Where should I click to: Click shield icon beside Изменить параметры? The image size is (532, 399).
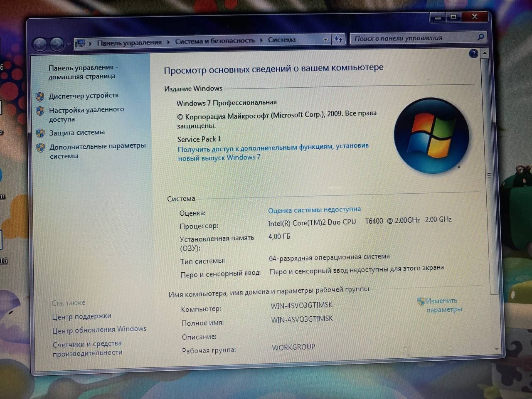[421, 301]
